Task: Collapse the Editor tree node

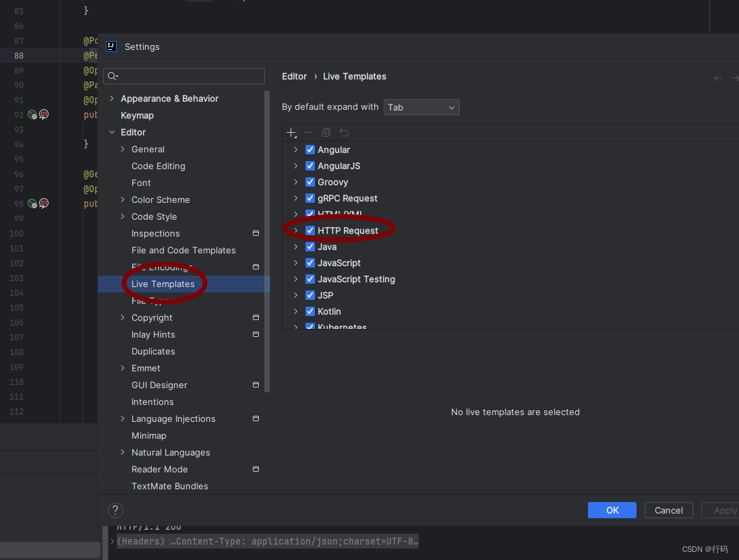Action: tap(111, 132)
